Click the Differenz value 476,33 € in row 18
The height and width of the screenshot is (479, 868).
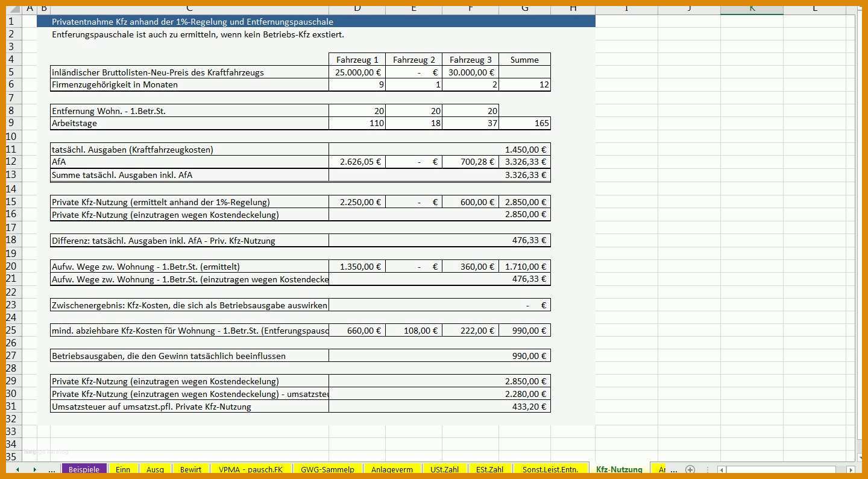[x=439, y=241]
